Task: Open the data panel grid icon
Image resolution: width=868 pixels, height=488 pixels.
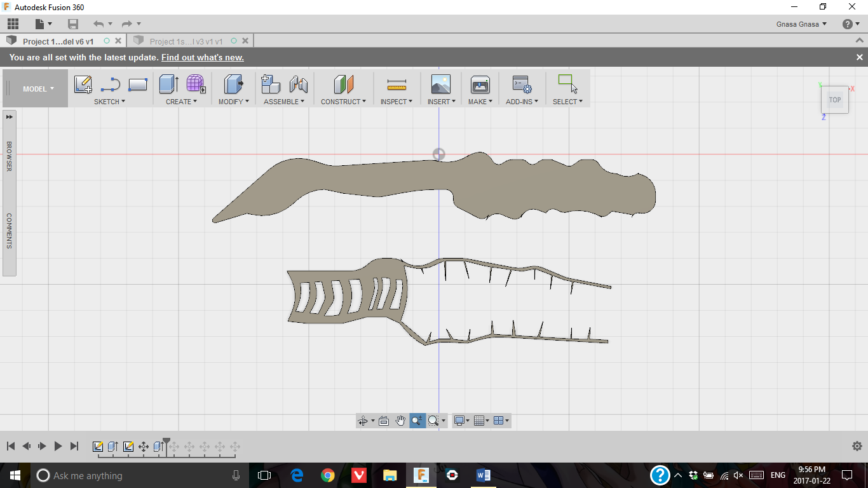Action: pyautogui.click(x=13, y=24)
